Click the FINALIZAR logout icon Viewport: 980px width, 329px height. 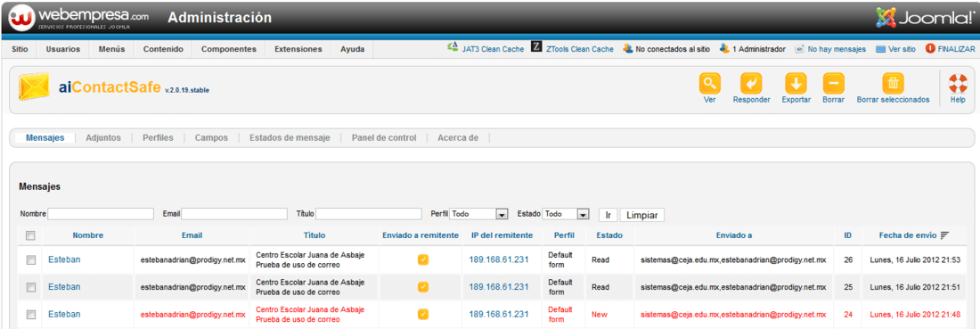[x=930, y=48]
